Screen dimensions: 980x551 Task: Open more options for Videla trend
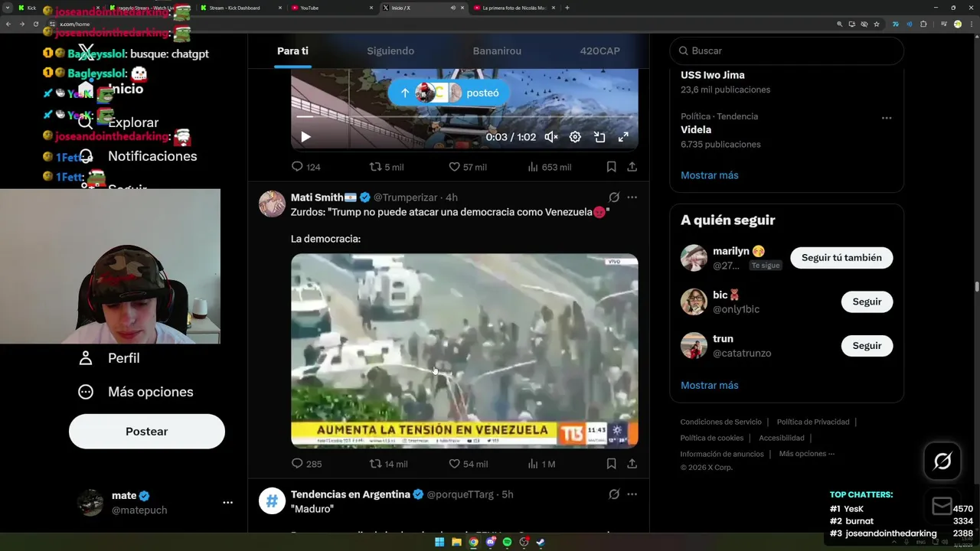pos(887,118)
